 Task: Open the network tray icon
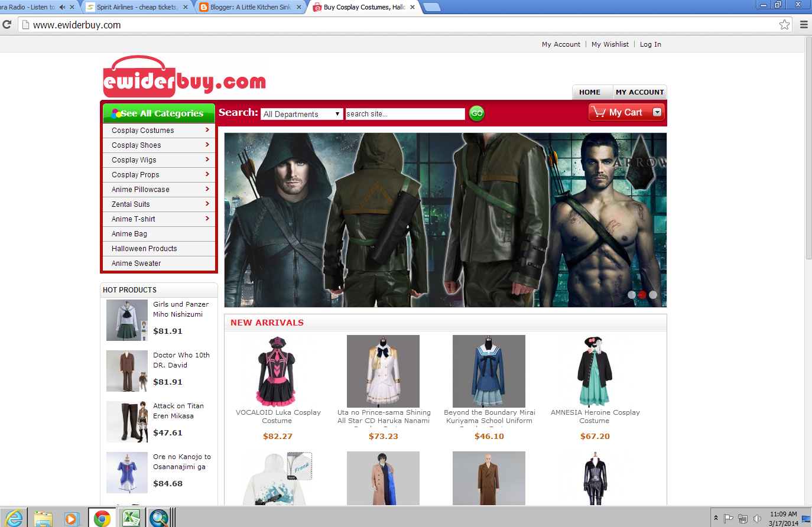point(743,519)
